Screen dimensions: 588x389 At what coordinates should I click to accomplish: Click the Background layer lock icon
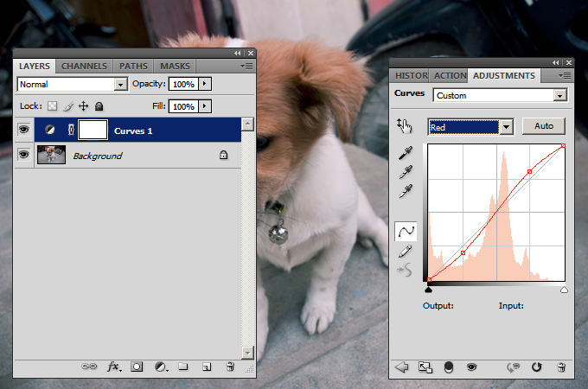click(223, 155)
